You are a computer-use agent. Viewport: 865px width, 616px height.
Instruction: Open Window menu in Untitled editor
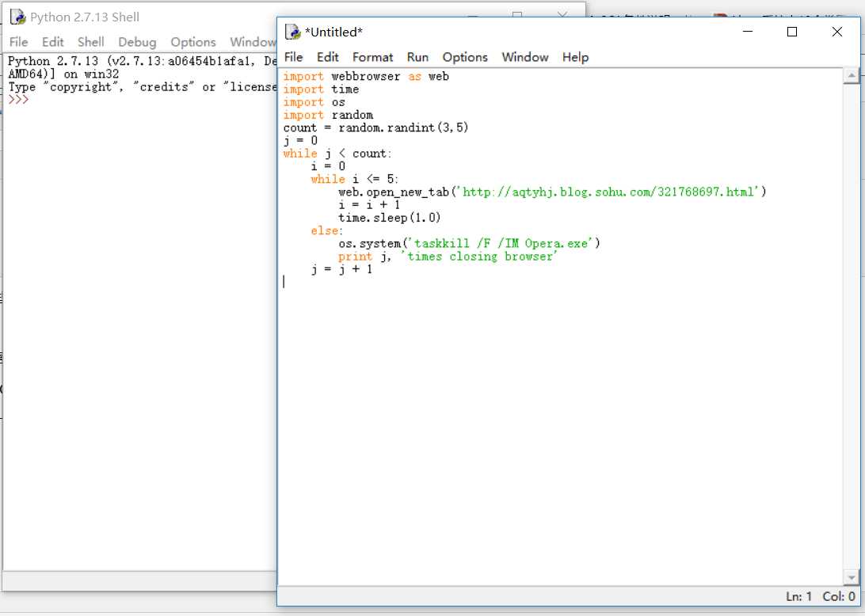(524, 57)
